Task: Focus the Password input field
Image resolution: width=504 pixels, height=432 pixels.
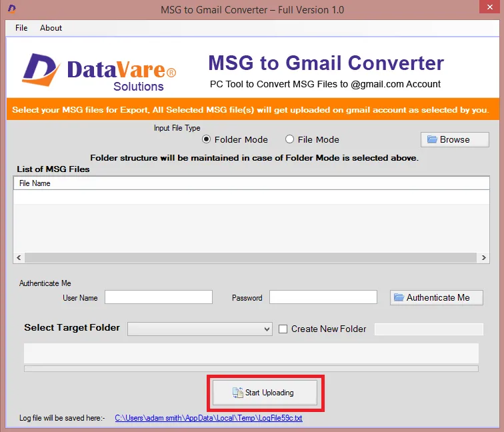Action: point(323,297)
